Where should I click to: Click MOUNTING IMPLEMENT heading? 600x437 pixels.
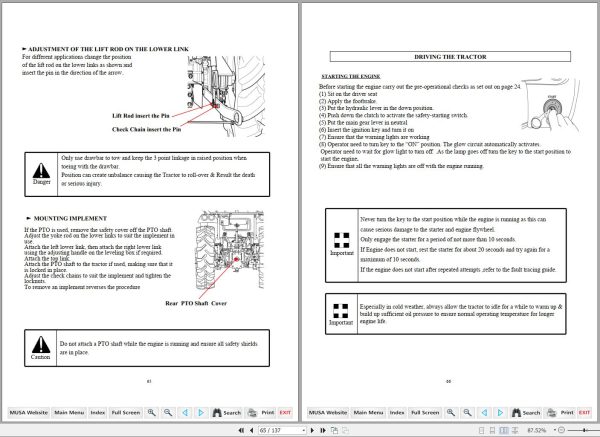pos(70,218)
